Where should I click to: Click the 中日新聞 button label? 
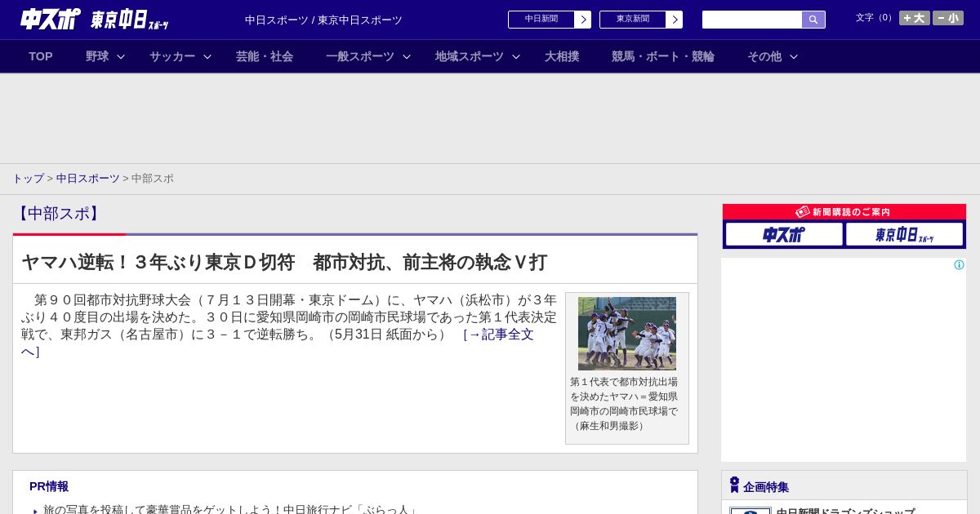point(541,20)
